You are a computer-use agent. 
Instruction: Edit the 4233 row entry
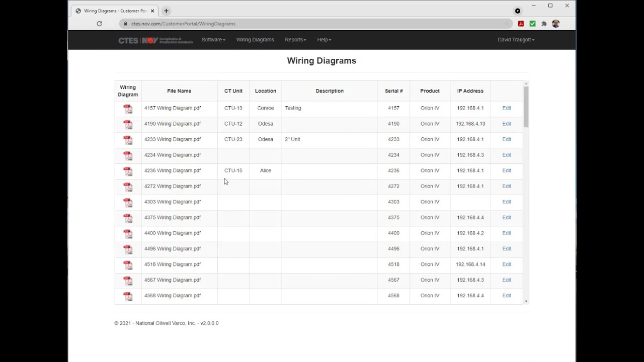pos(507,139)
